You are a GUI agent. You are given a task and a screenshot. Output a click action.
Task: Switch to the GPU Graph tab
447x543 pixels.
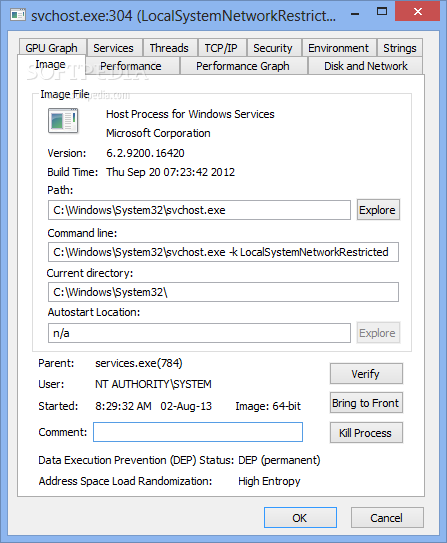(52, 48)
